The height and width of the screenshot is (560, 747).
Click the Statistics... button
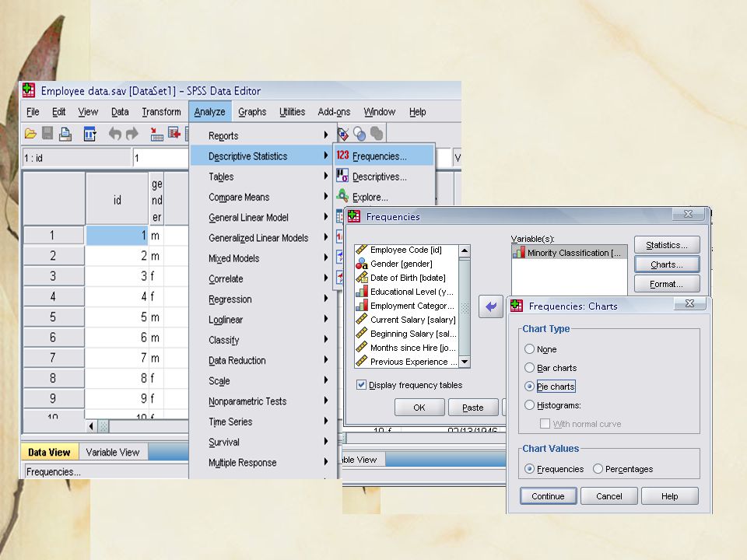tap(667, 245)
